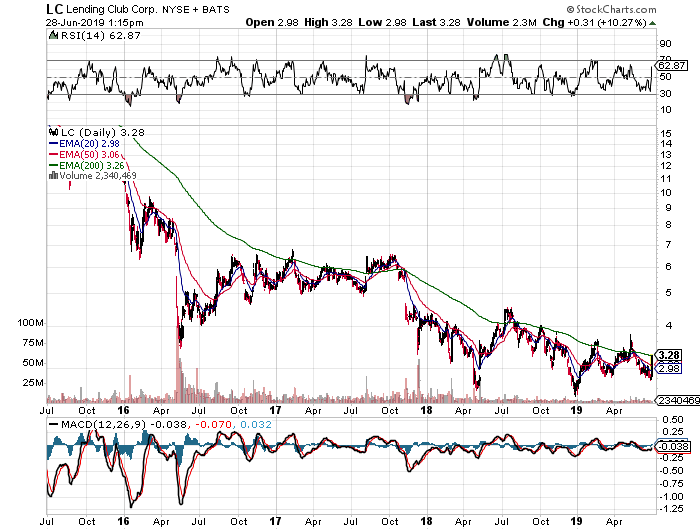This screenshot has height=530, width=700.
Task: Click the 0.50 level on the MACD axis
Action: click(673, 419)
